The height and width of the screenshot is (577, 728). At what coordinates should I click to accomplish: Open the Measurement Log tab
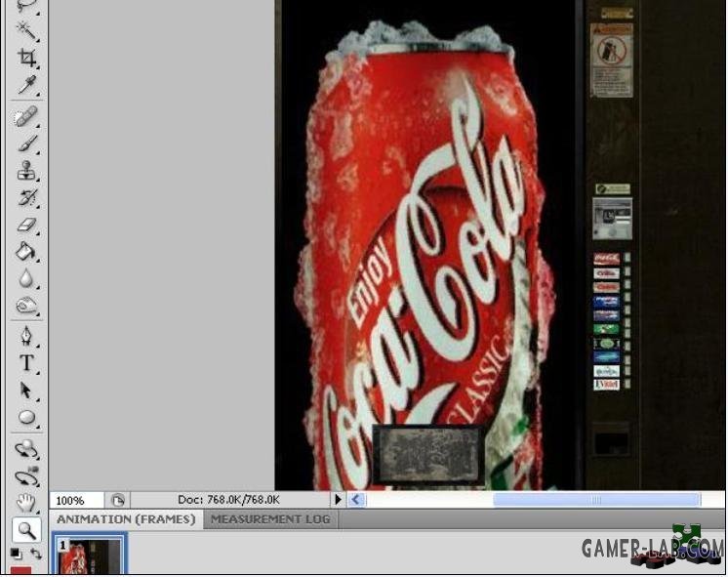(x=270, y=519)
